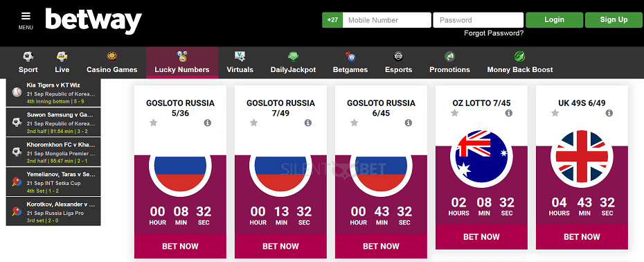Open Kia Tigers v KT Wiz match
This screenshot has width=644, height=262.
coord(53,93)
